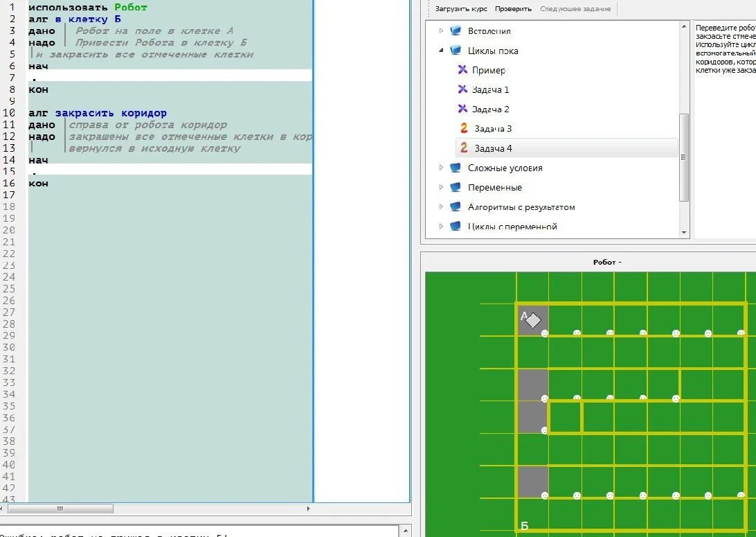This screenshot has width=756, height=537.
Task: Click the Задача 1 status icon
Action: (462, 89)
